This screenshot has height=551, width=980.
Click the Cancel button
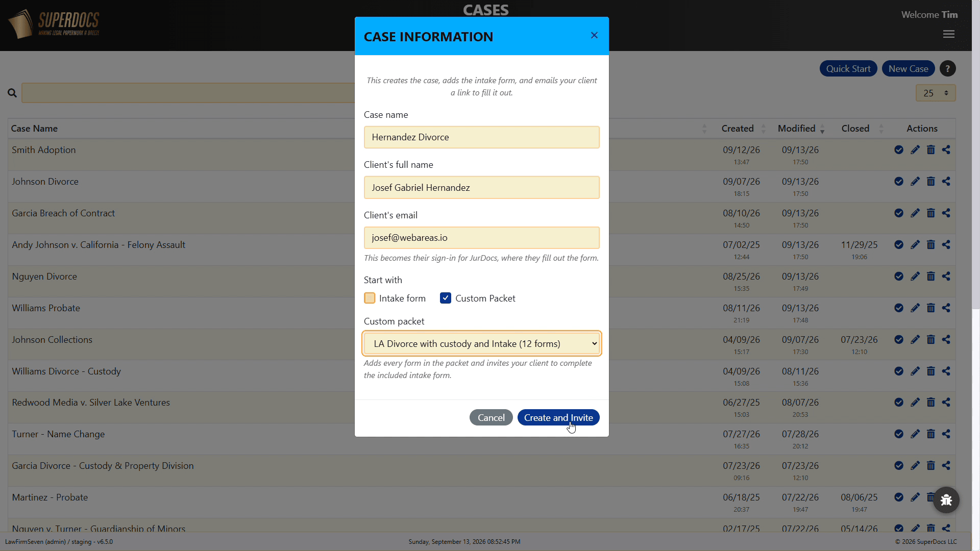491,417
